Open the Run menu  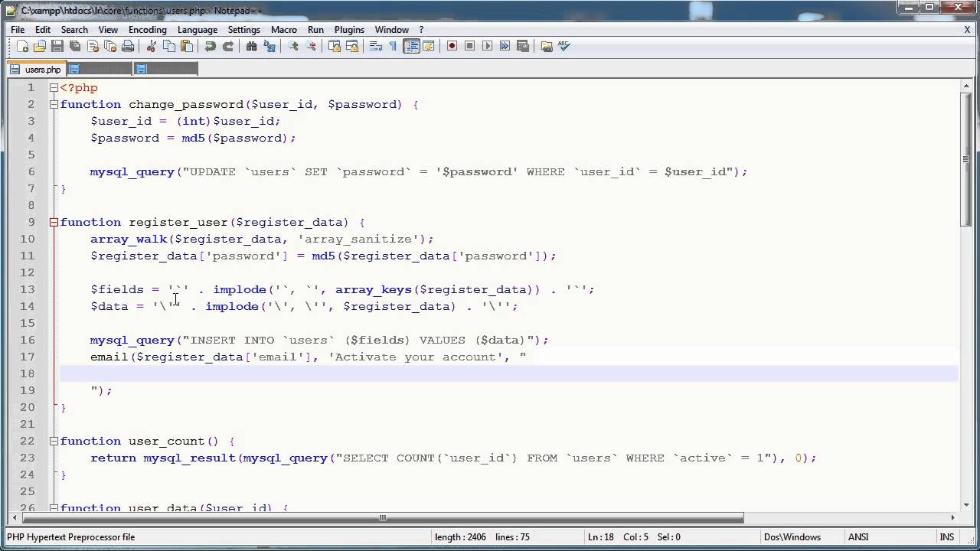point(315,29)
